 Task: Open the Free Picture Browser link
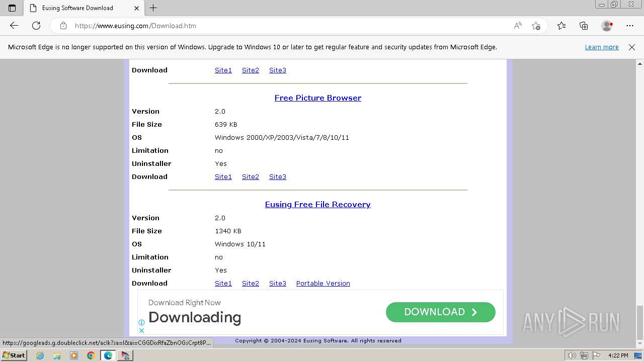[x=318, y=98]
